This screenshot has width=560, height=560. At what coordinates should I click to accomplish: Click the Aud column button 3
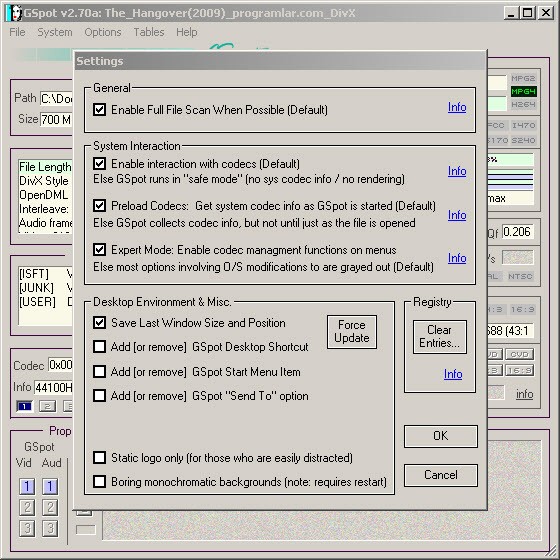point(50,529)
